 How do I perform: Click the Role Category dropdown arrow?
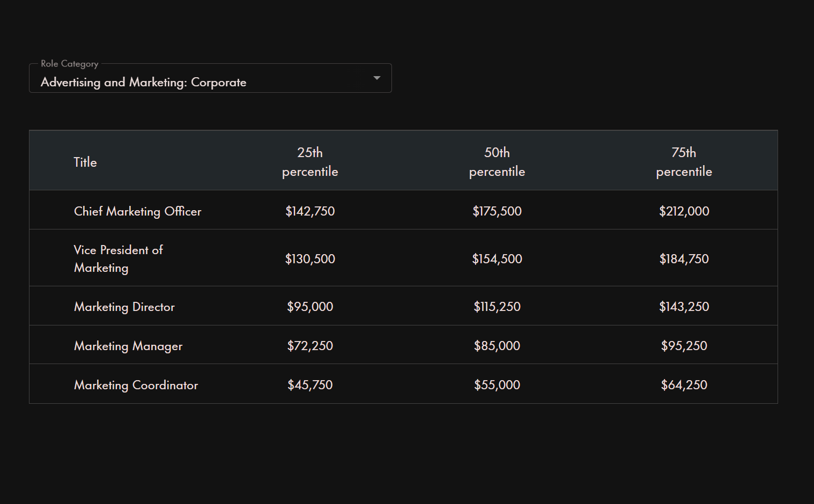coord(377,78)
